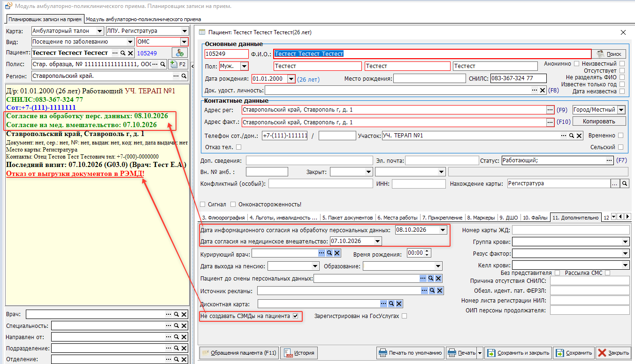The width and height of the screenshot is (635, 364).
Task: Click the magnifier next to Нахождение карты
Action: point(625,184)
